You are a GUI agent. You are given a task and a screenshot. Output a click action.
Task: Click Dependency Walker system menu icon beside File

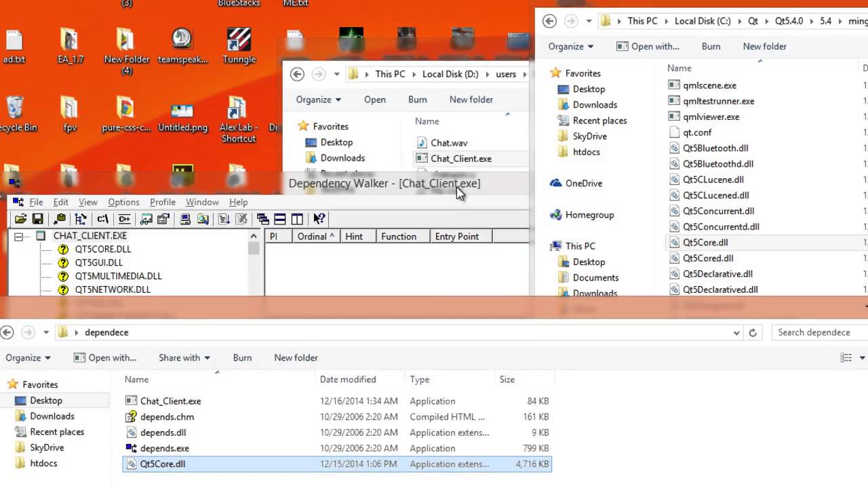pos(18,202)
